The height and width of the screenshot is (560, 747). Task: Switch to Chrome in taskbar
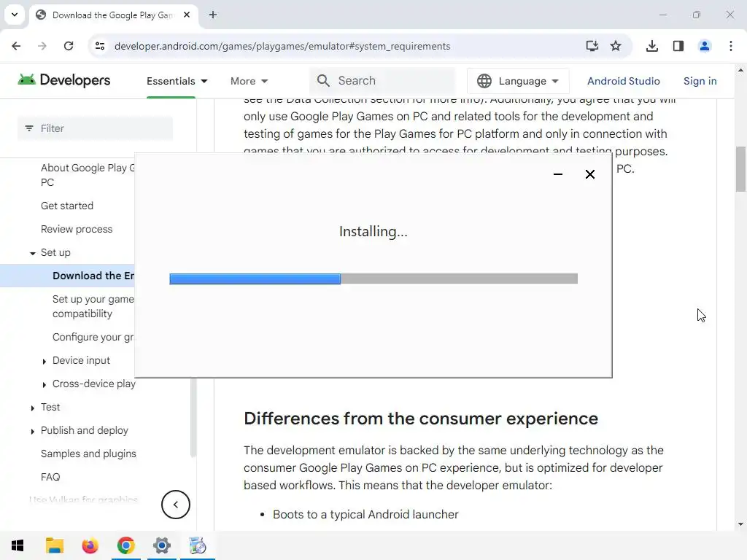click(x=125, y=545)
